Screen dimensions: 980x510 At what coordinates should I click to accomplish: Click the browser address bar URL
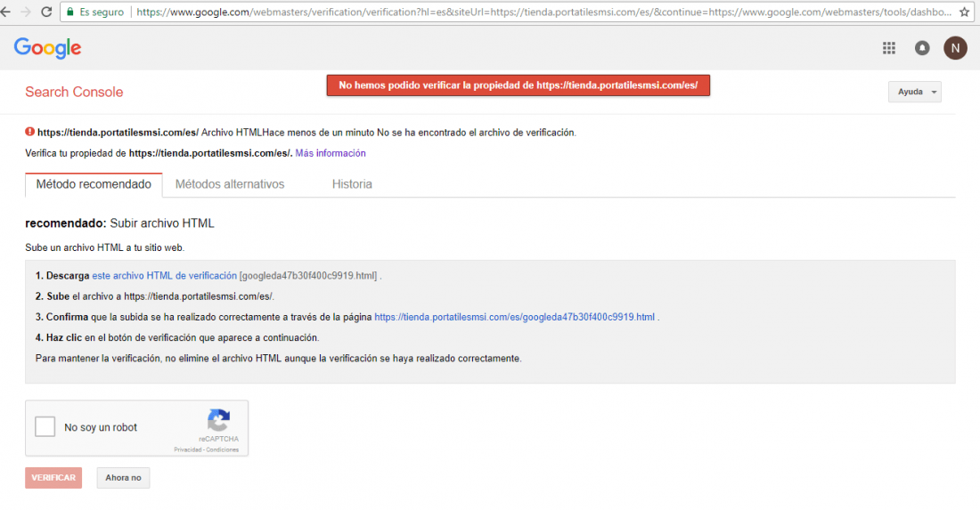coord(543,12)
